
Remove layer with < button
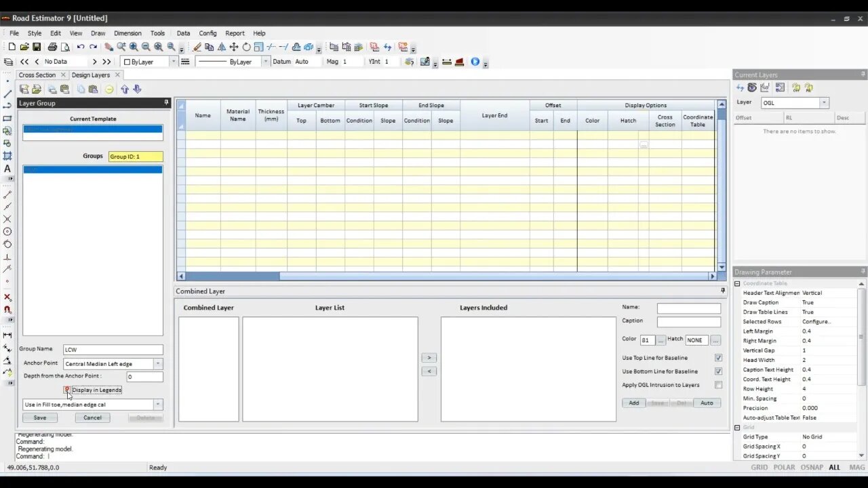pos(429,371)
